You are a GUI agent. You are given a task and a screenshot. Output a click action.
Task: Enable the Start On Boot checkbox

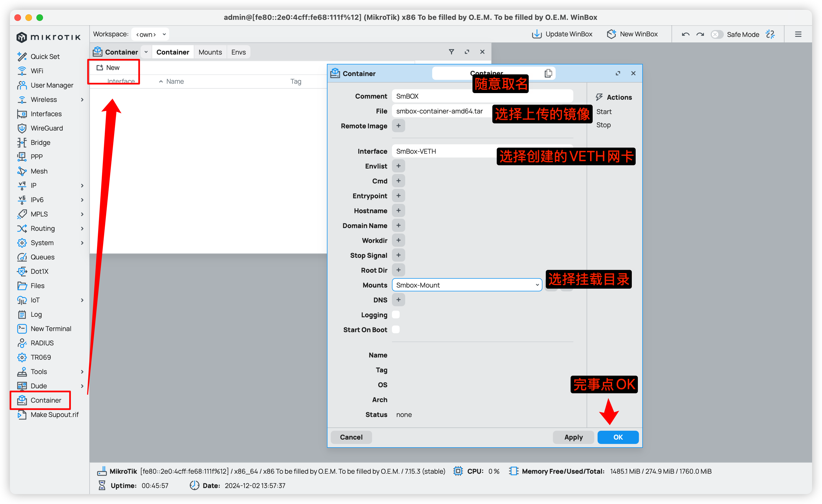[x=396, y=330]
